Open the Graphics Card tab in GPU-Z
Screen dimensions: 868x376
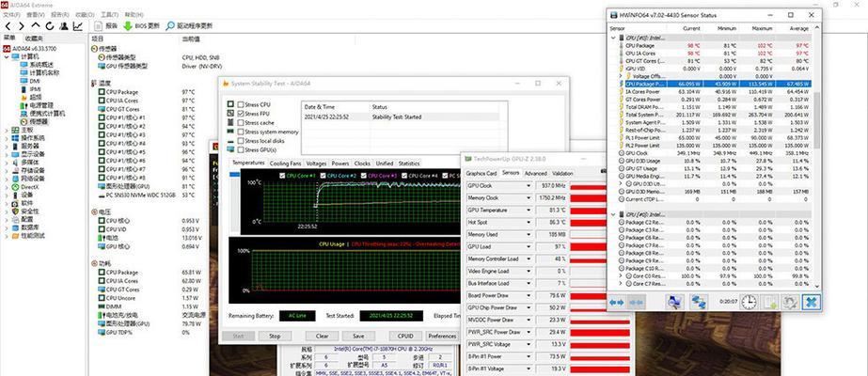pos(481,173)
